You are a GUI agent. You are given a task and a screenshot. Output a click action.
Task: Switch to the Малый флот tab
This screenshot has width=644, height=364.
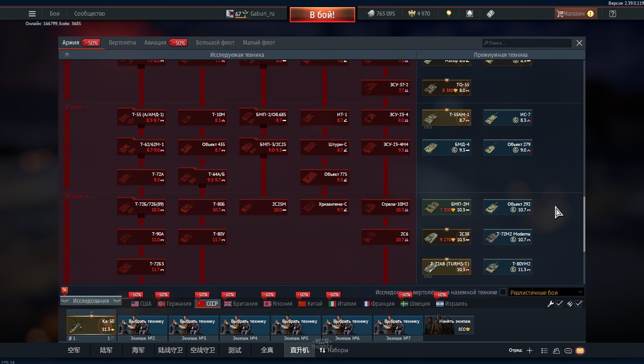coord(259,43)
